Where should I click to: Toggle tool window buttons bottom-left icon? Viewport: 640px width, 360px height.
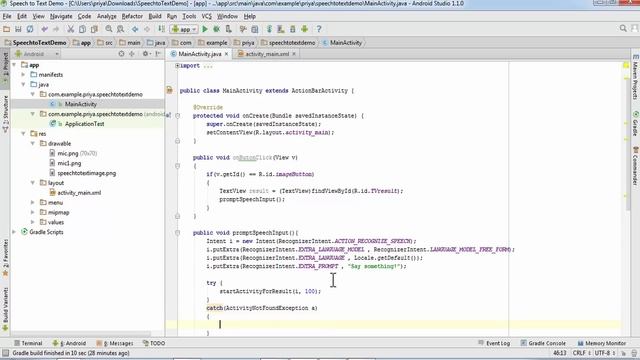click(5, 353)
